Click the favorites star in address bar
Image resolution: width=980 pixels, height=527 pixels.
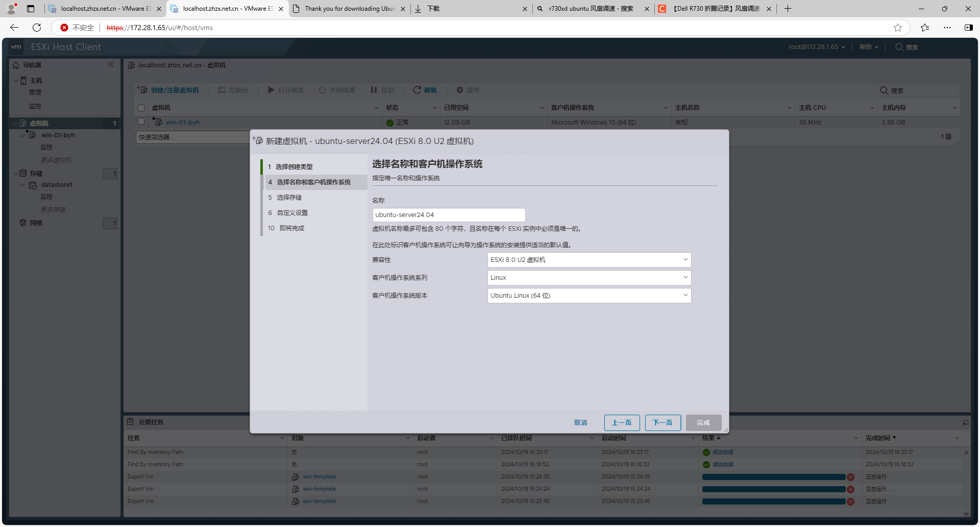(898, 28)
